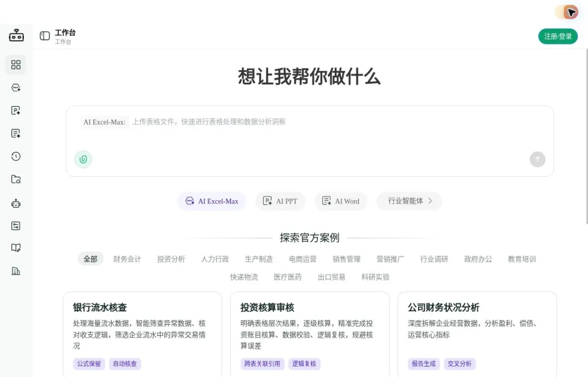Select the 营销推广 category tab
588x377 pixels.
[x=390, y=259]
